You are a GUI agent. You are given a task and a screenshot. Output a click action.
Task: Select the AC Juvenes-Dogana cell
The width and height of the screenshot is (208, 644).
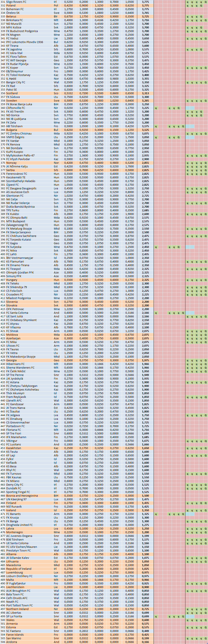coord(19,536)
